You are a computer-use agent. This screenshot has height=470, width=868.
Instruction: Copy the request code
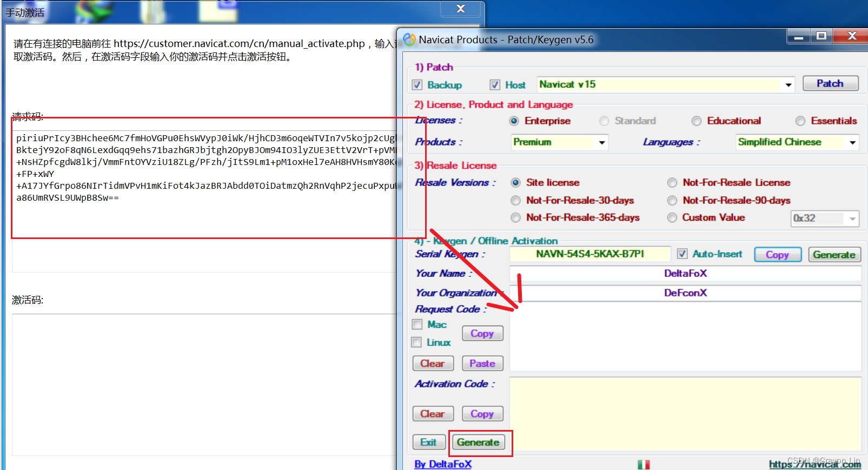pos(482,333)
